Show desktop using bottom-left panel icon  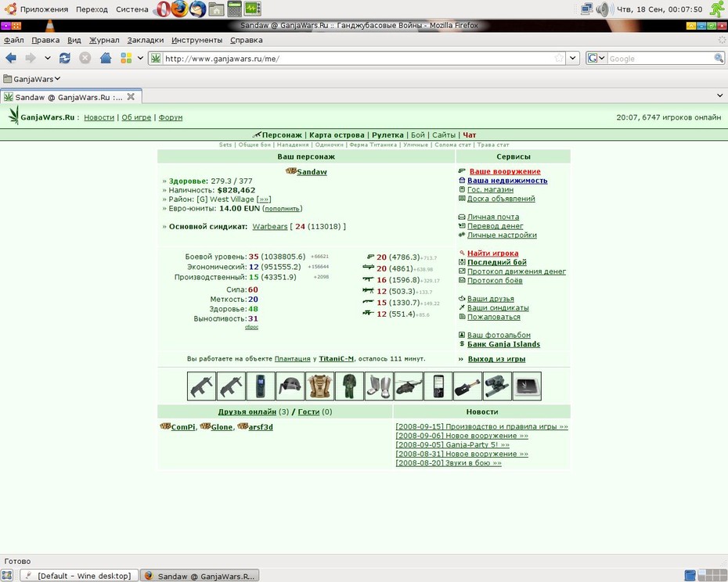point(7,576)
